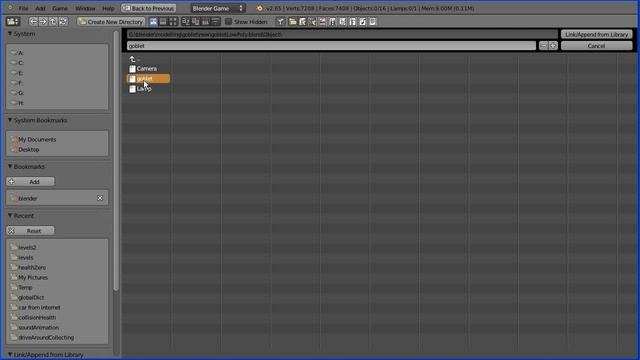Click the sidebar vertical scrollbar
Screen dimensions: 640x360
(116, 161)
